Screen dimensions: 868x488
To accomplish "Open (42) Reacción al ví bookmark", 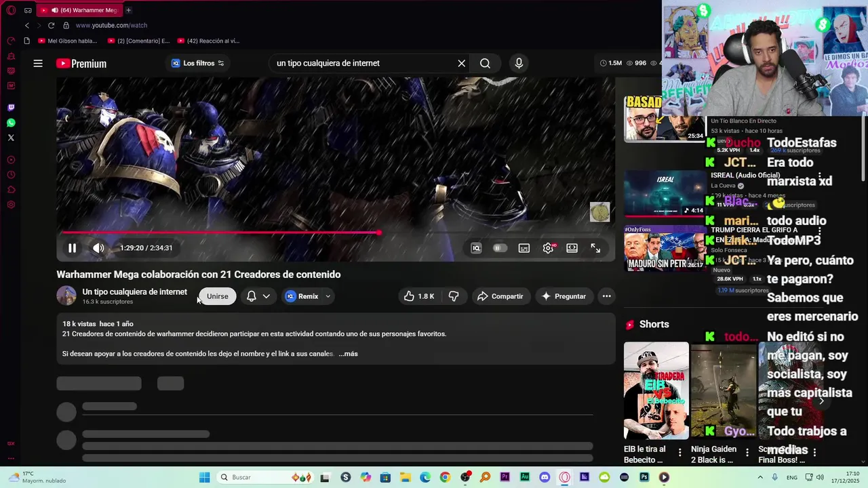I will click(x=208, y=41).
